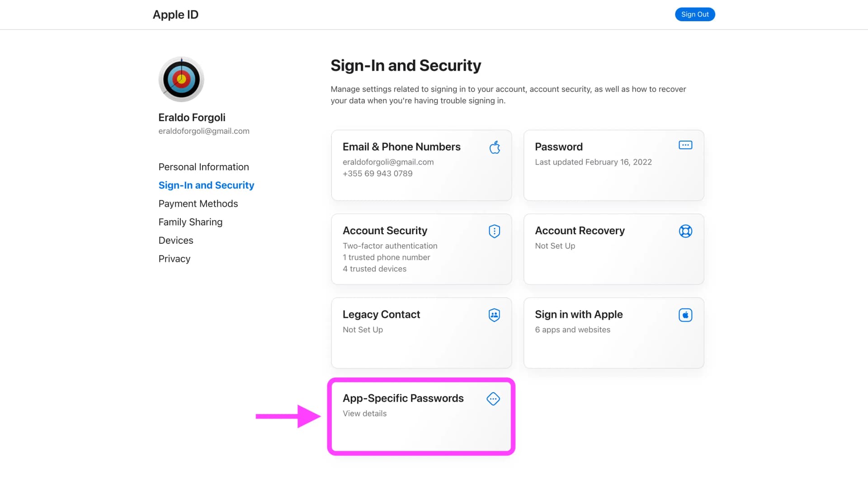Image resolution: width=868 pixels, height=492 pixels.
Task: Click the Sign in with Apple icon
Action: pyautogui.click(x=685, y=315)
